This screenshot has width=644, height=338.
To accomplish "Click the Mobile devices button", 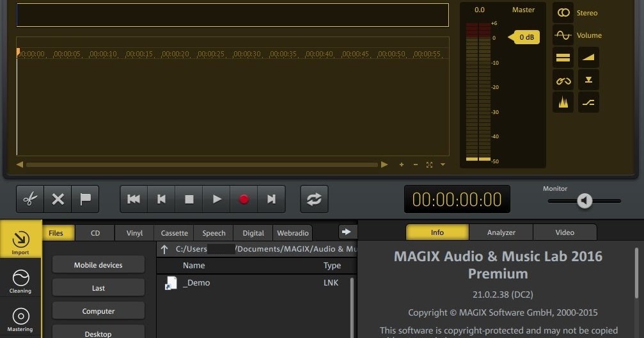I will pyautogui.click(x=98, y=265).
